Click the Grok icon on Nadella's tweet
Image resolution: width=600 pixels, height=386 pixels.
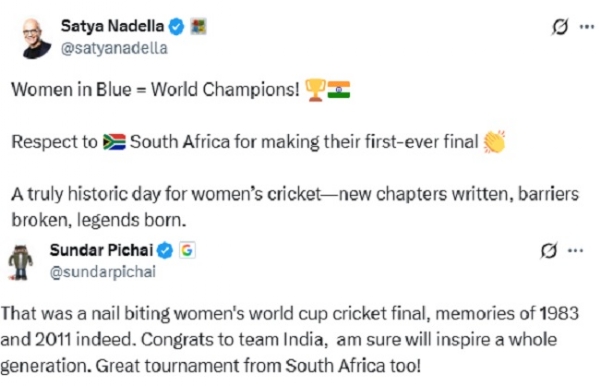click(x=560, y=27)
